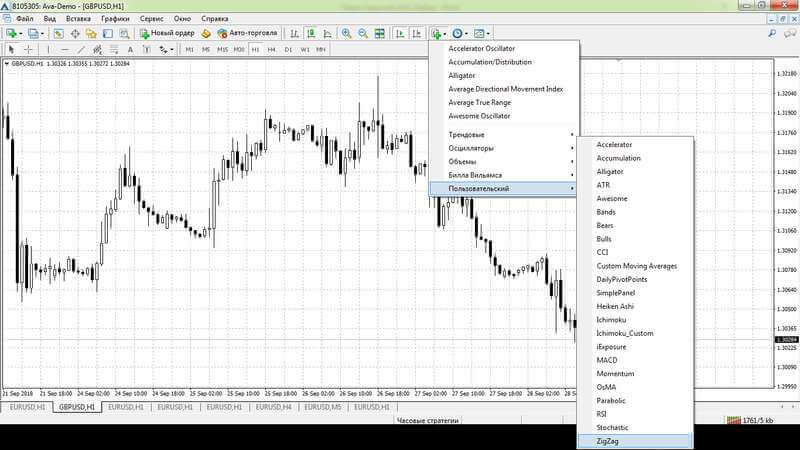Viewport: 800px width, 450px height.
Task: Switch to M15 timeframe
Action: click(x=222, y=49)
